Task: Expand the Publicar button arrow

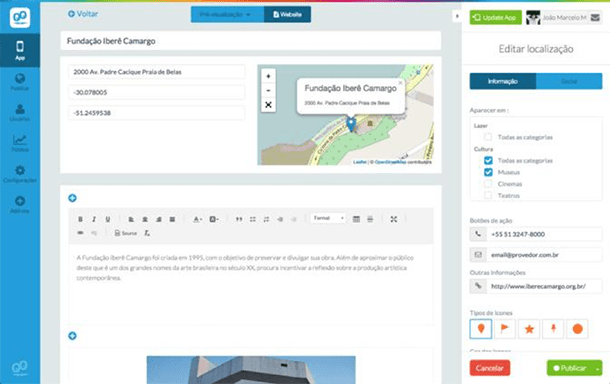Action: [x=597, y=368]
